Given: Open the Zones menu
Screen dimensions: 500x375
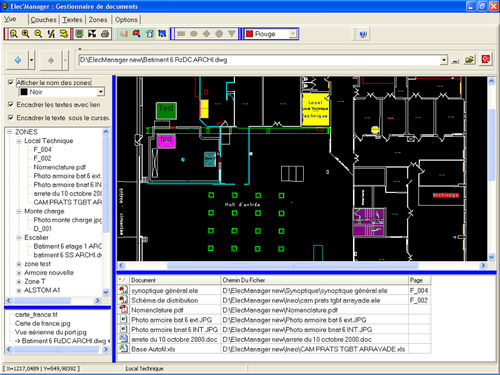Looking at the screenshot, I should [98, 20].
